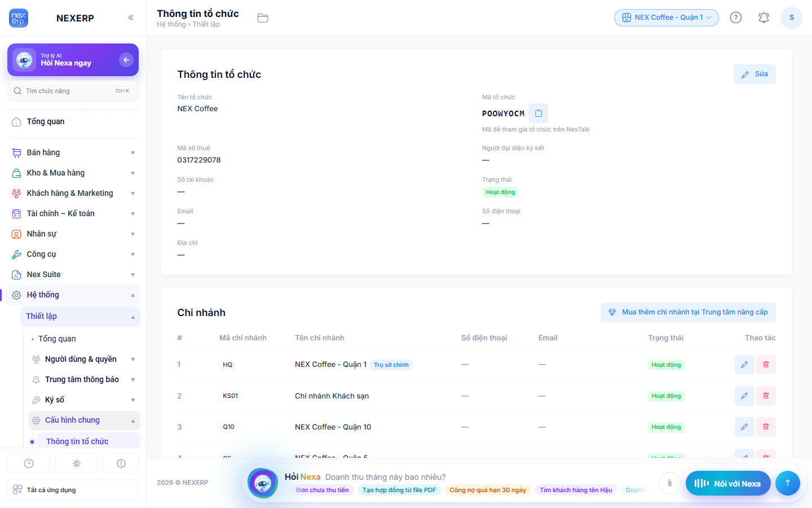Open the user avatar S menu
The height and width of the screenshot is (508, 812).
792,17
